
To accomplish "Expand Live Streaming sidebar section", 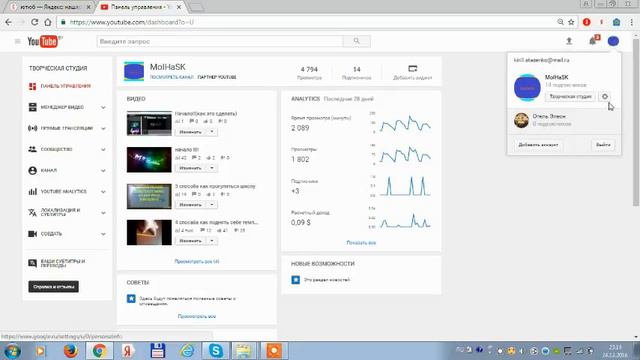I will tap(103, 129).
